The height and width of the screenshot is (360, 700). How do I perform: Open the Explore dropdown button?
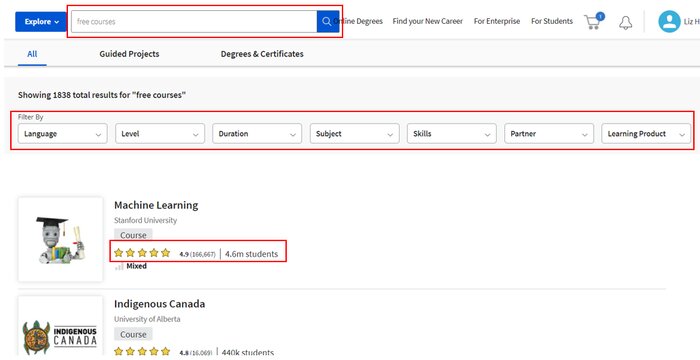click(41, 21)
